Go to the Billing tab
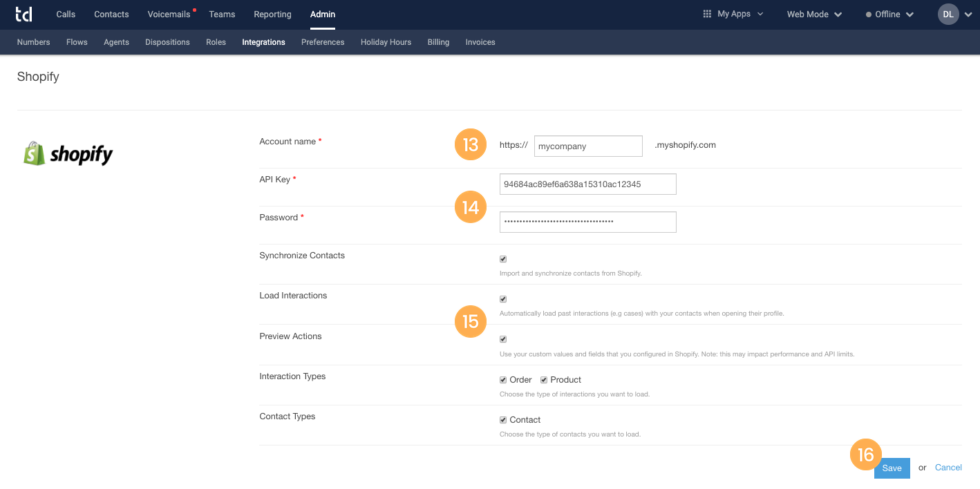Screen dimensions: 980x489 click(x=438, y=42)
